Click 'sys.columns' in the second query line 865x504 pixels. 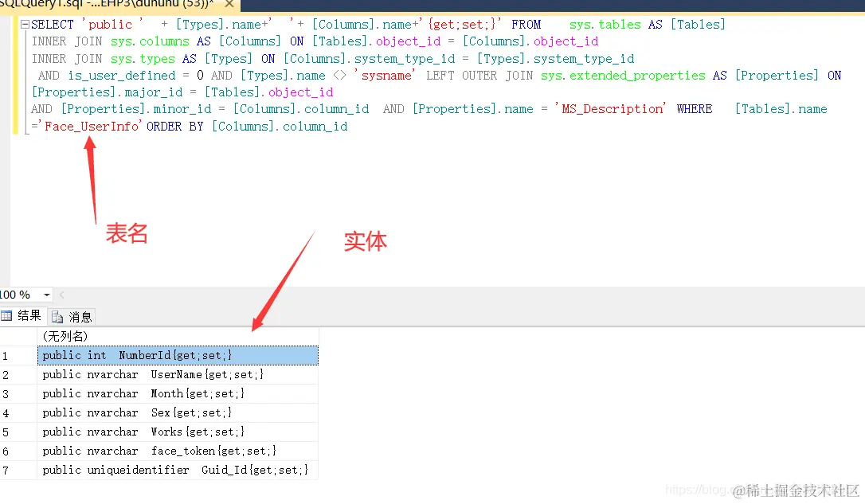tap(150, 41)
